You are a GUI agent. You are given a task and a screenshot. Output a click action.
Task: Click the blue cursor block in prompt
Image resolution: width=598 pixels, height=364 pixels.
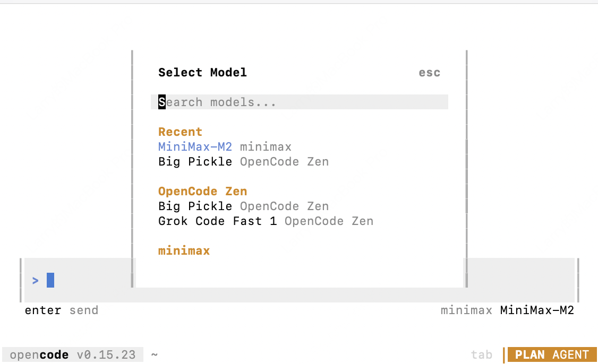tap(50, 280)
